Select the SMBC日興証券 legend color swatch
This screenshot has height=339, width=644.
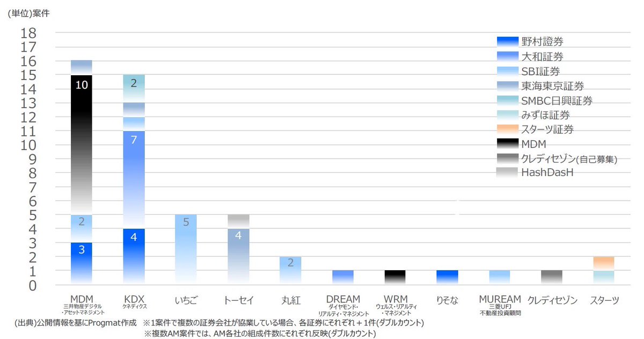point(507,100)
